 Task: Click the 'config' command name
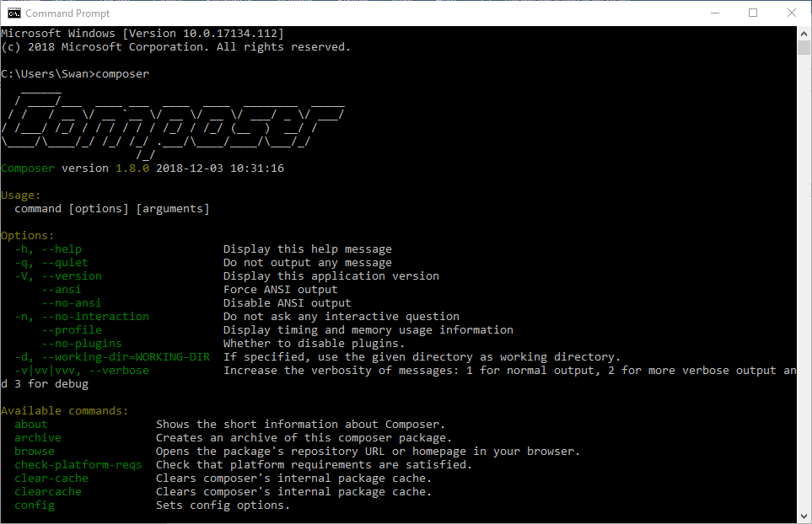(x=35, y=505)
